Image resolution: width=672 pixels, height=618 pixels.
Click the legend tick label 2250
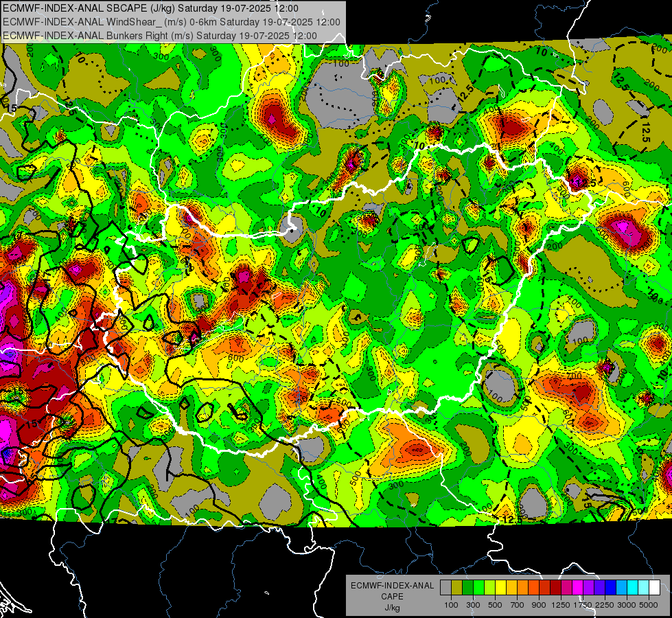click(605, 605)
